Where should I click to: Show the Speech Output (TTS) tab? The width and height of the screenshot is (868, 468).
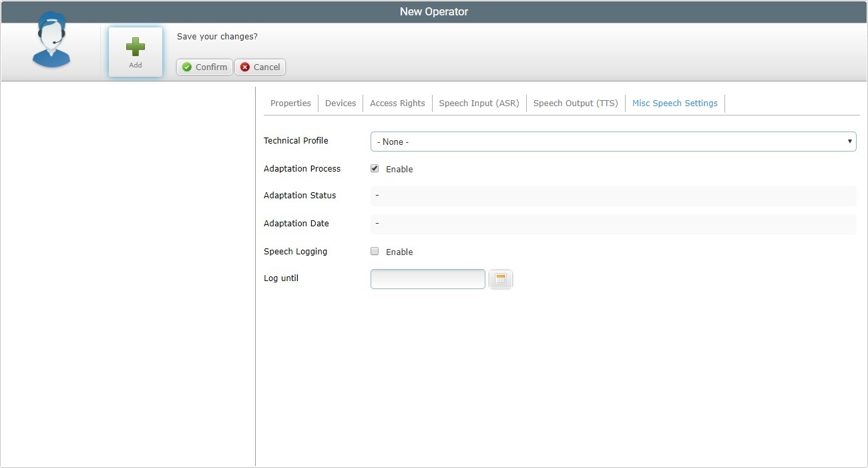(576, 103)
